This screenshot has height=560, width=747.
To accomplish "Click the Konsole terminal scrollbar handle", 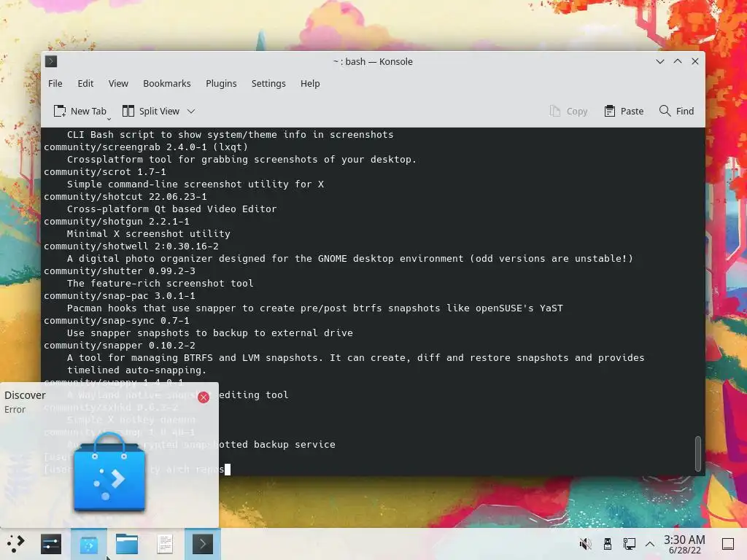I will tap(698, 454).
